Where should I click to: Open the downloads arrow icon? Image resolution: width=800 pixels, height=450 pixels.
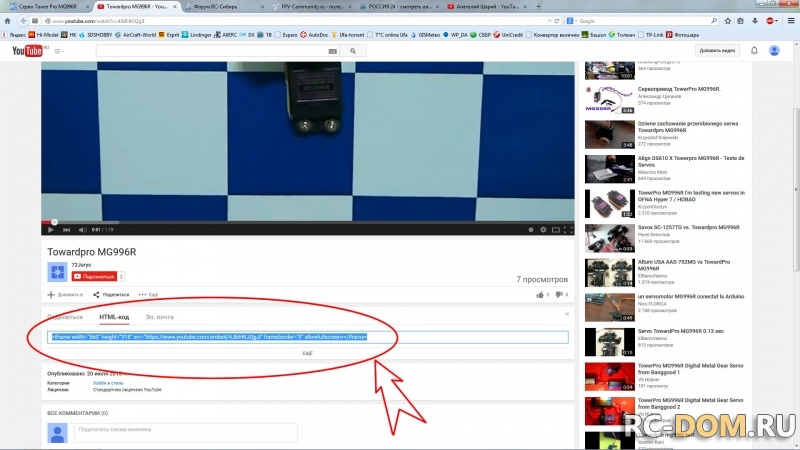point(755,21)
